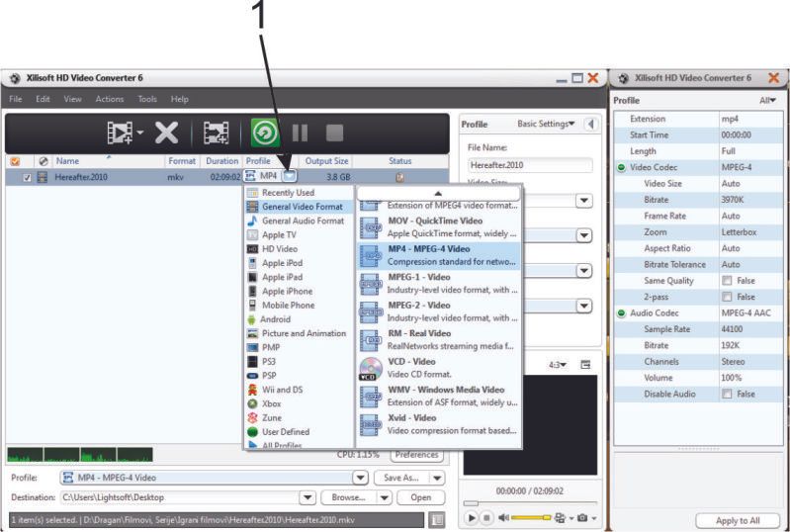Image resolution: width=790 pixels, height=532 pixels.
Task: Open the View menu
Action: coord(72,99)
